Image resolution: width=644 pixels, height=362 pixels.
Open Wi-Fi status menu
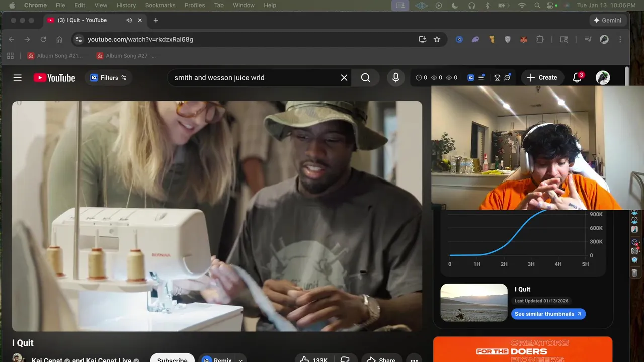[522, 5]
